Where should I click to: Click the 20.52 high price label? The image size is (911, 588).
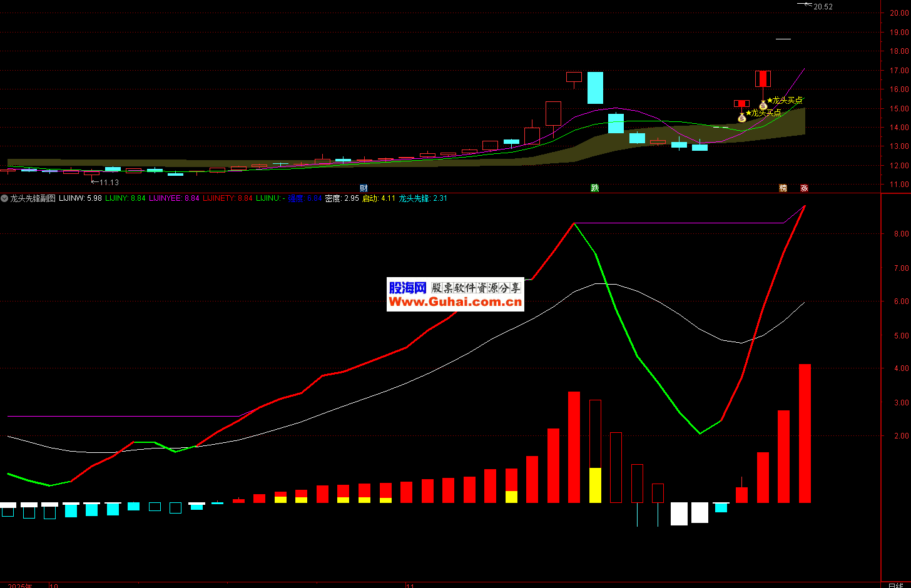(823, 7)
